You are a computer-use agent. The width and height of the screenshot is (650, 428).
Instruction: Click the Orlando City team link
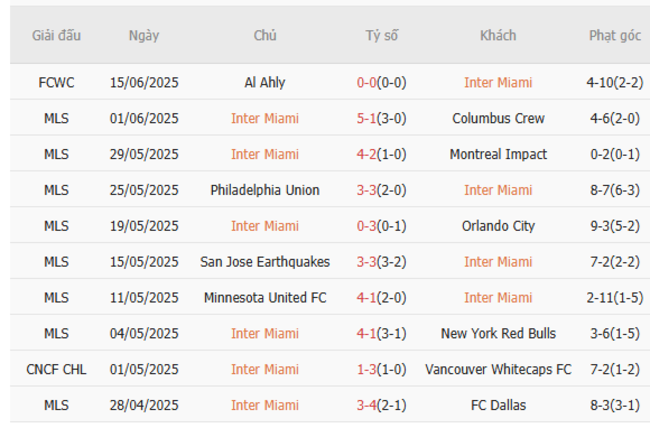pos(498,226)
